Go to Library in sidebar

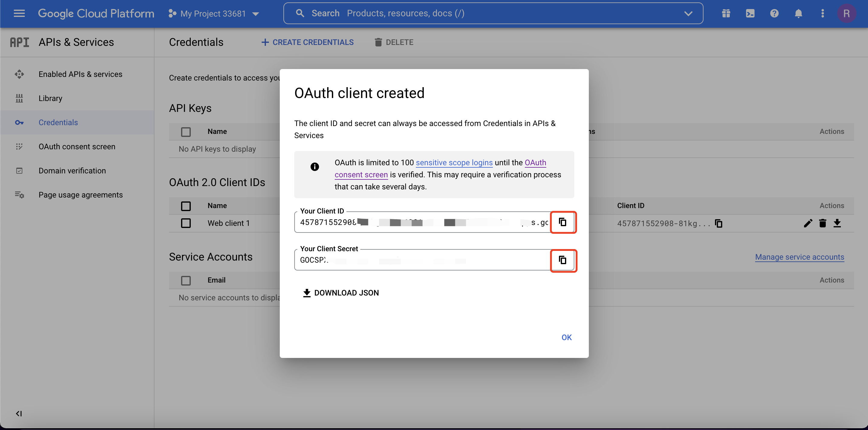tap(50, 98)
